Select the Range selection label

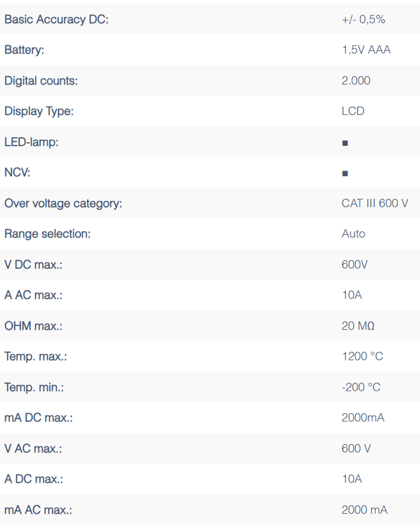point(47,234)
